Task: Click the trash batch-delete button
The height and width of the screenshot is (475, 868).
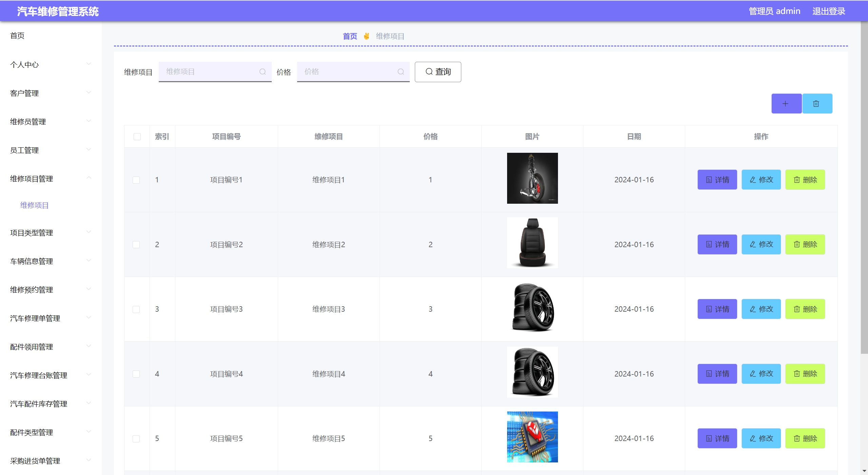Action: (817, 104)
